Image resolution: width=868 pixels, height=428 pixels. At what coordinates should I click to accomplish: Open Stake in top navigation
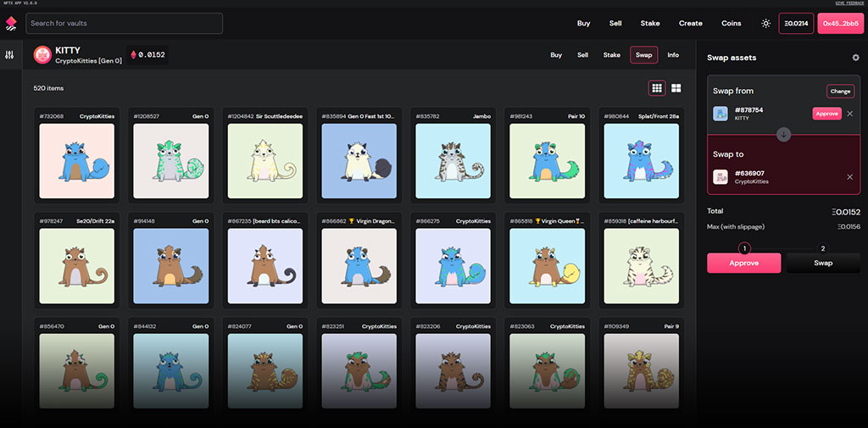coord(649,24)
